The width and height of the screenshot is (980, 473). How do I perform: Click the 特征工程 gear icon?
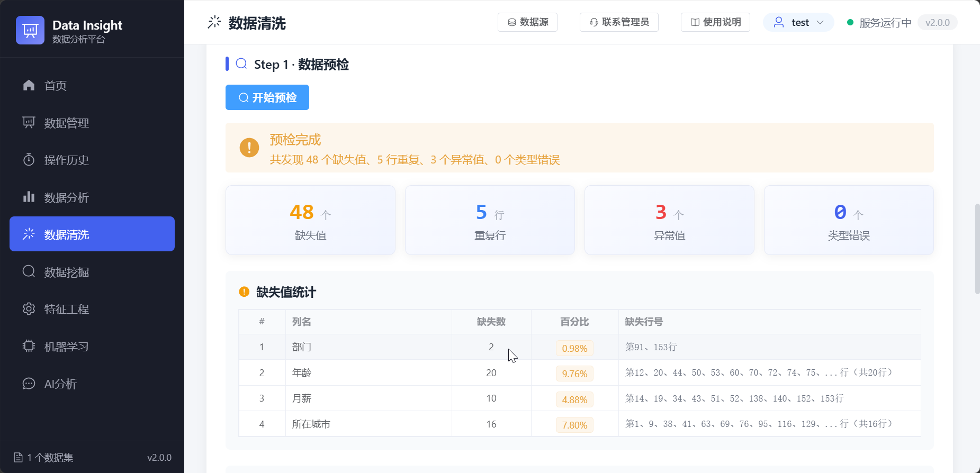point(29,309)
